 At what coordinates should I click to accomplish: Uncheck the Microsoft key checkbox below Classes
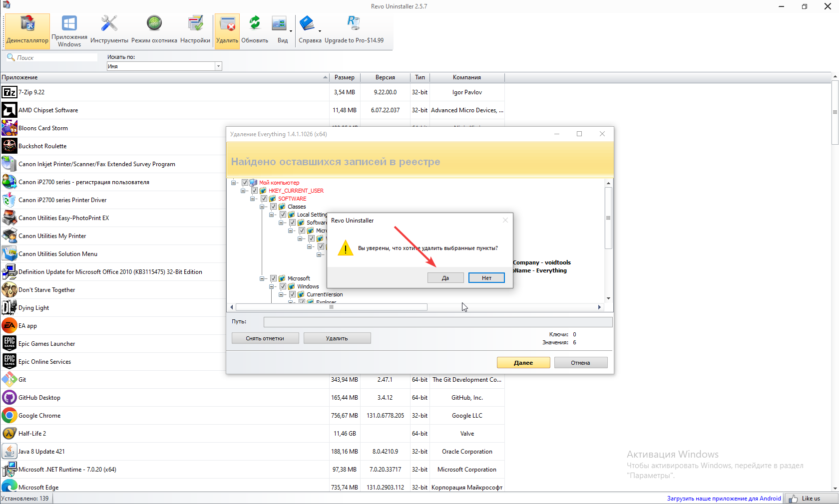(x=273, y=278)
